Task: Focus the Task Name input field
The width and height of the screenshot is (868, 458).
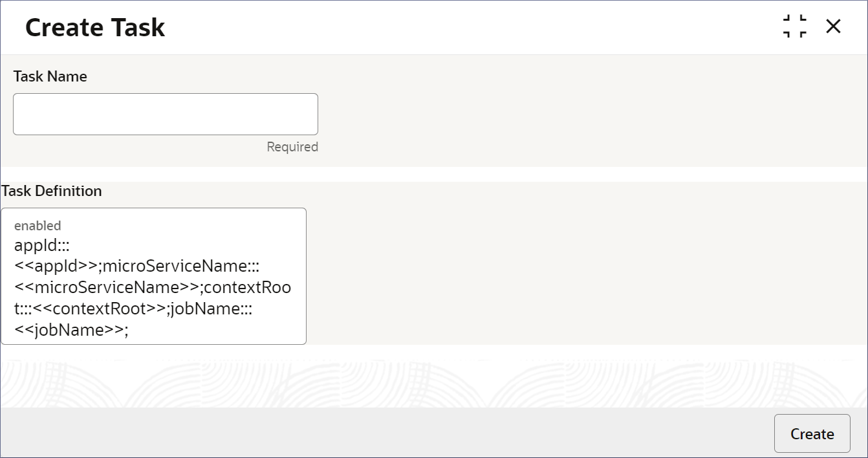Action: [x=166, y=114]
